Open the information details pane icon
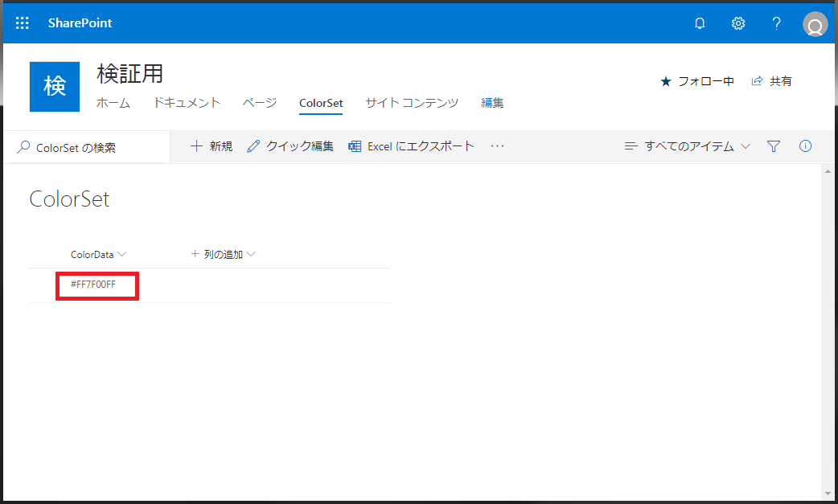The image size is (838, 504). click(x=805, y=145)
